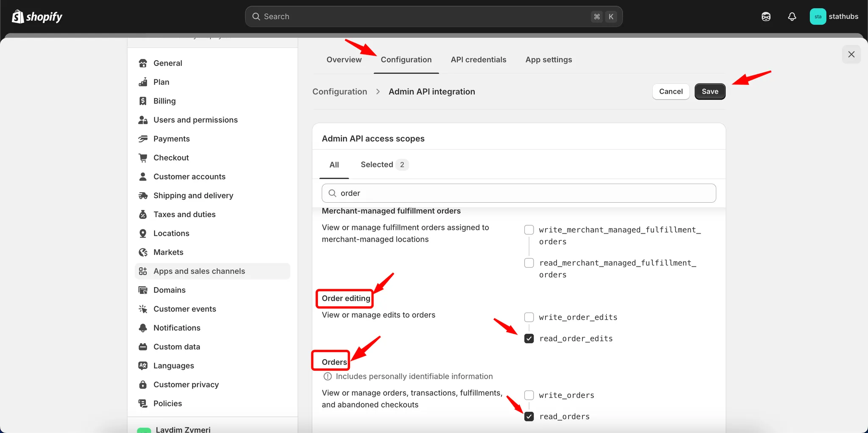Viewport: 868px width, 433px height.
Task: Click the Users and permissions icon
Action: (143, 120)
